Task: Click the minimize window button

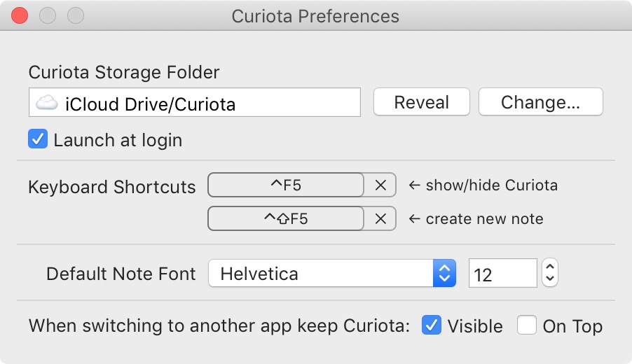Action: pos(48,15)
